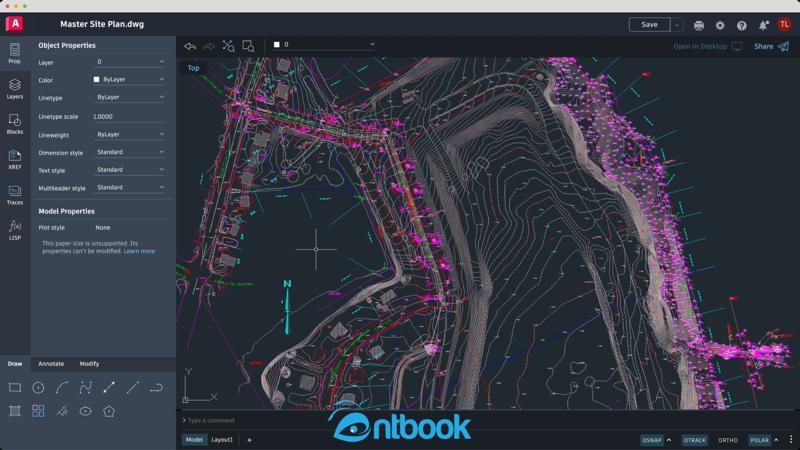This screenshot has width=800, height=450.
Task: Switch to the Modify tab
Action: click(89, 364)
